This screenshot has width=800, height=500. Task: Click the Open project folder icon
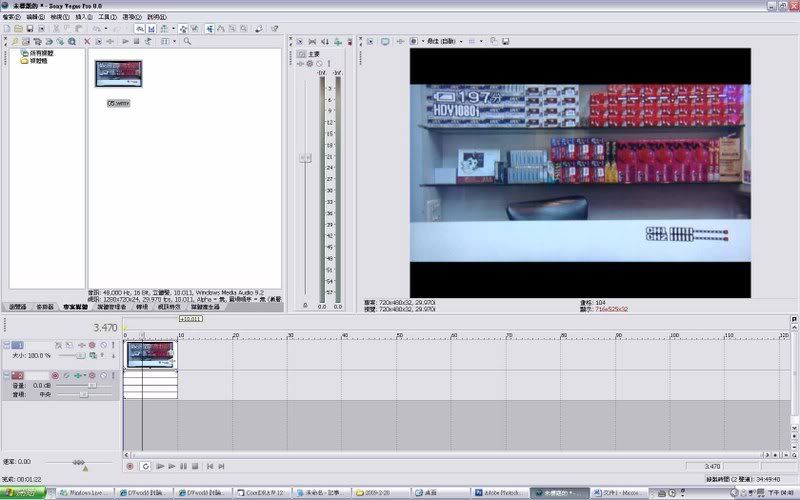pyautogui.click(x=18, y=29)
